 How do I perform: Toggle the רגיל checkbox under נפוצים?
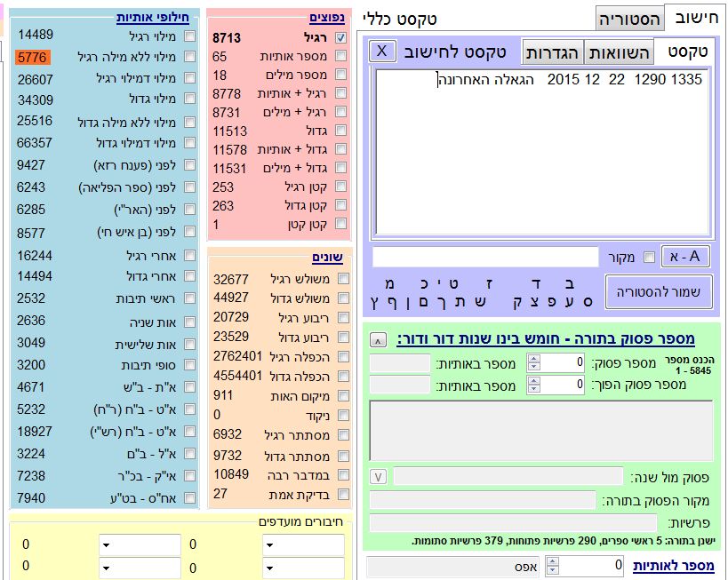coord(341,38)
